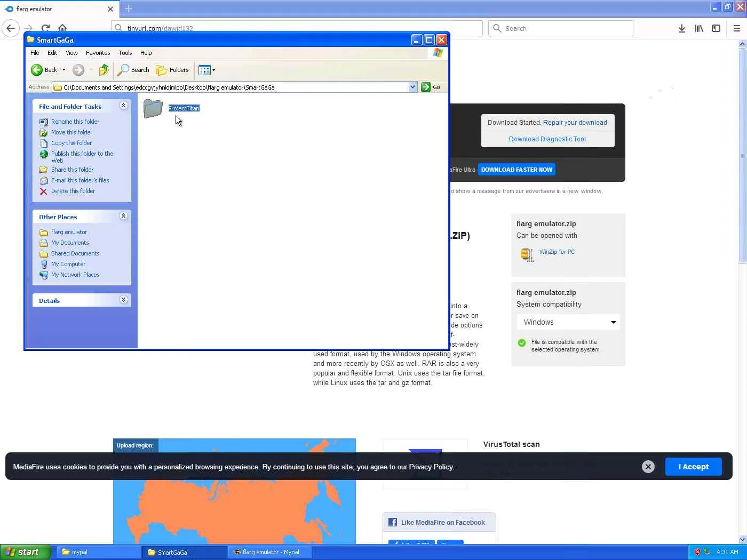
Task: Open the Help menu in Explorer
Action: coord(146,53)
